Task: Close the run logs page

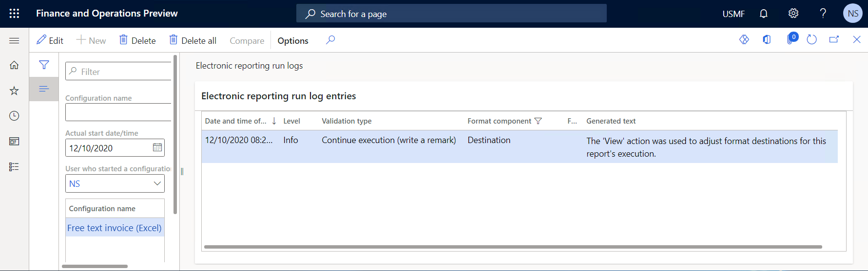Action: (x=857, y=40)
